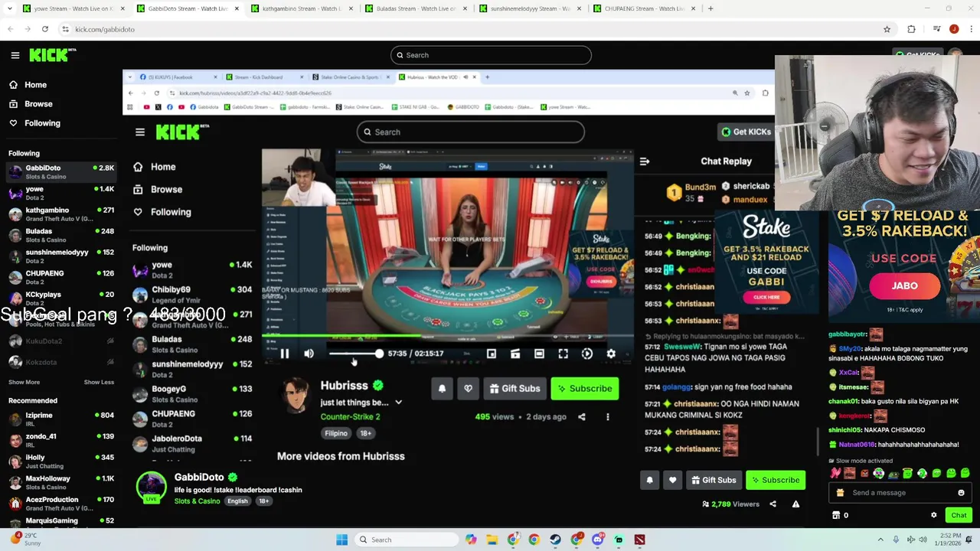This screenshot has height=551, width=980.
Task: Pick the green halo emote in chat
Action: pyautogui.click(x=907, y=473)
